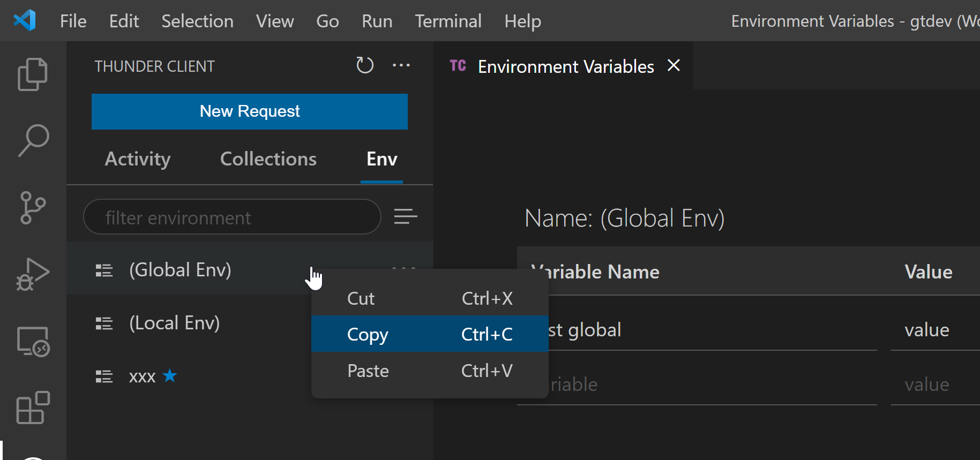Screen dimensions: 980x460
Task: Select the (Local Env) environment
Action: click(175, 323)
